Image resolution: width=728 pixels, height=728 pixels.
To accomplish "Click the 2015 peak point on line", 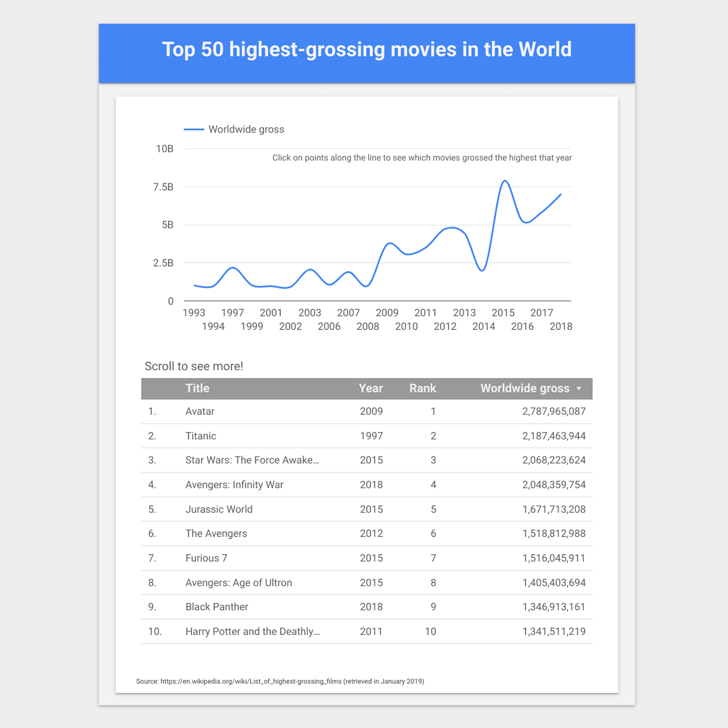I will [x=505, y=181].
